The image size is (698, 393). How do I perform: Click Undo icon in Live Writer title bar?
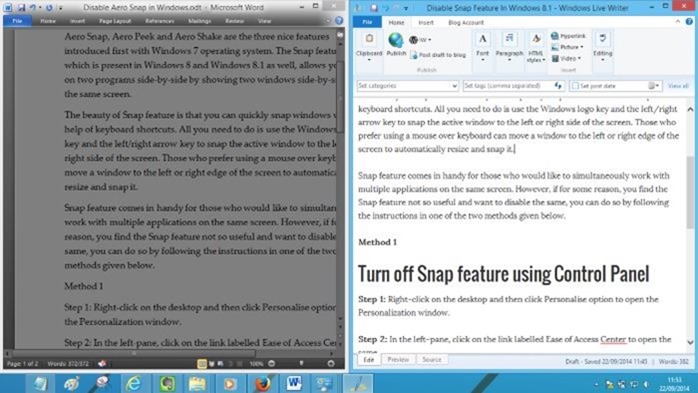point(386,8)
